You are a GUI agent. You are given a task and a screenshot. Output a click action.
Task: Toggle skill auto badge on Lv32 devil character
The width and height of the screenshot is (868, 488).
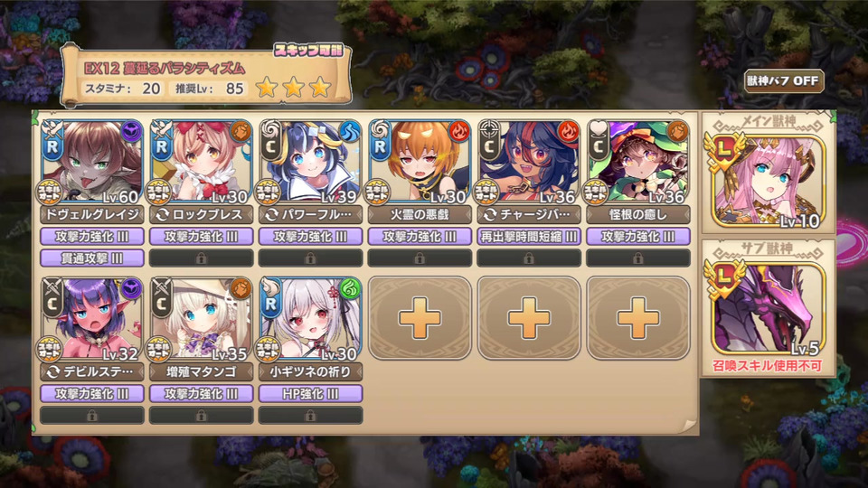pyautogui.click(x=49, y=349)
